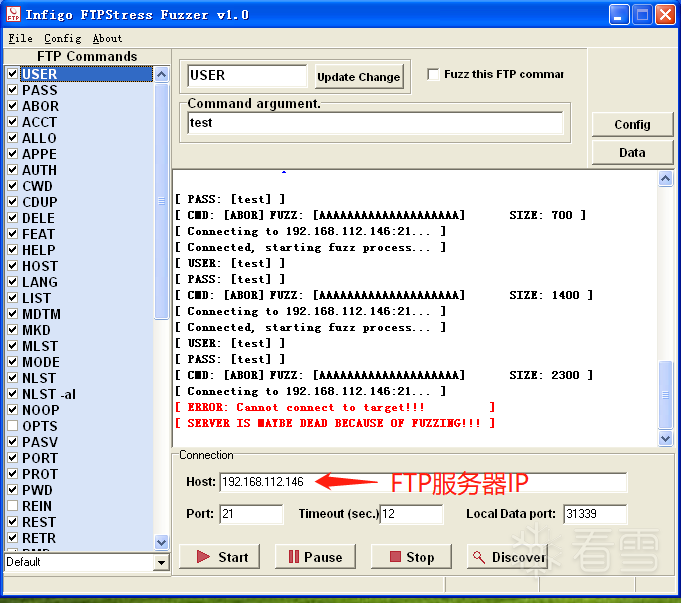681x603 pixels.
Task: Select the REST command in list
Action: 39,522
